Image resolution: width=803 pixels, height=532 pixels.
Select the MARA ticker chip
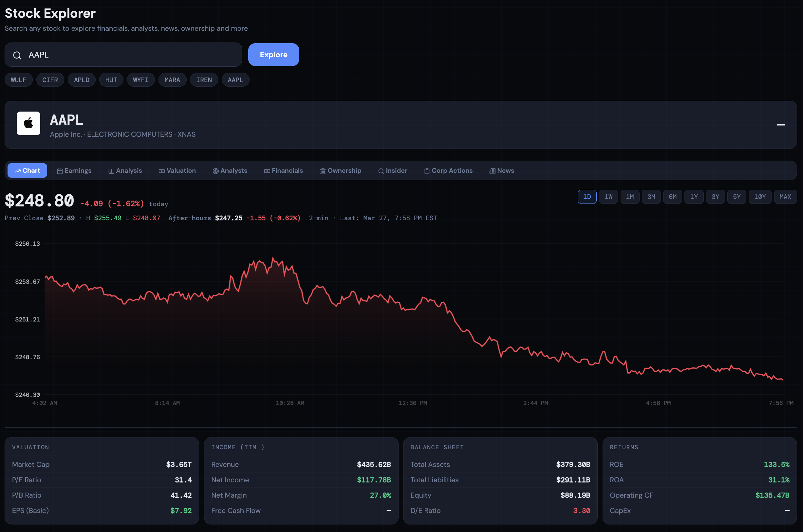pos(172,80)
